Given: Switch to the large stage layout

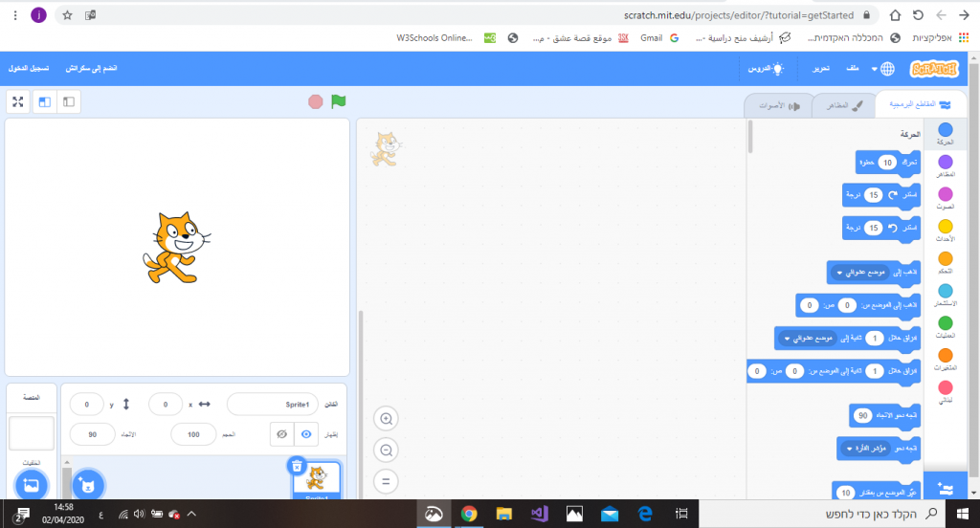Looking at the screenshot, I should coord(45,101).
